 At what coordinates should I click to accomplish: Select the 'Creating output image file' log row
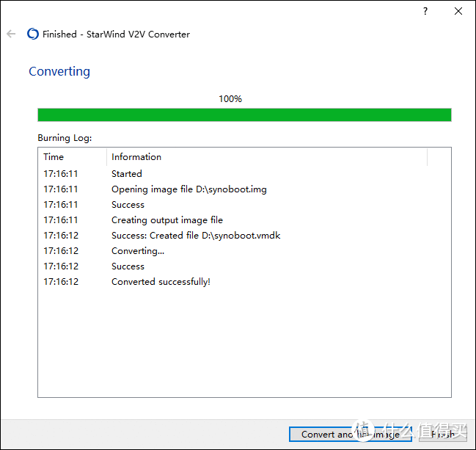(x=166, y=220)
